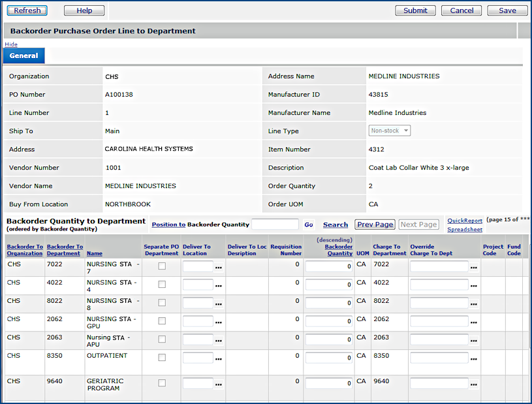Open Deliver To Location lookup for department 2062

coord(219,322)
